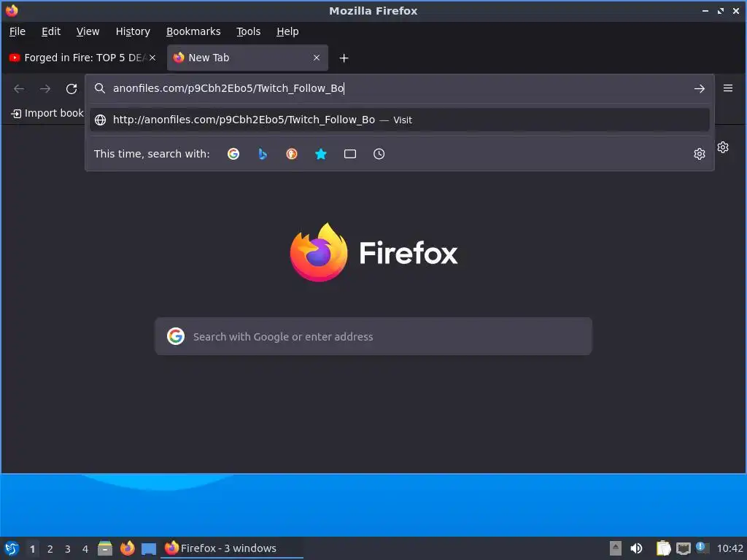The height and width of the screenshot is (560, 747).
Task: Search this time with DuckDuckGo icon
Action: point(292,154)
